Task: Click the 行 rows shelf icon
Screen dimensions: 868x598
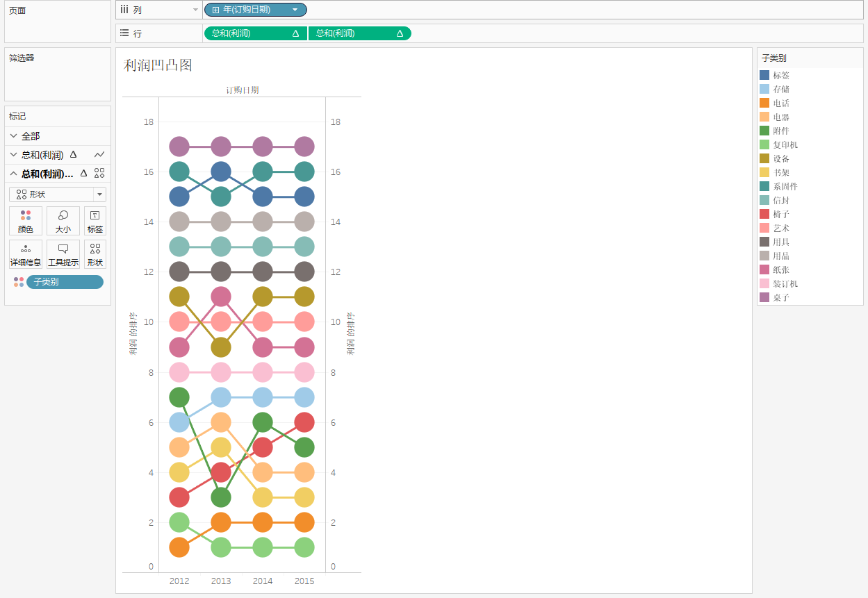Action: pyautogui.click(x=124, y=33)
